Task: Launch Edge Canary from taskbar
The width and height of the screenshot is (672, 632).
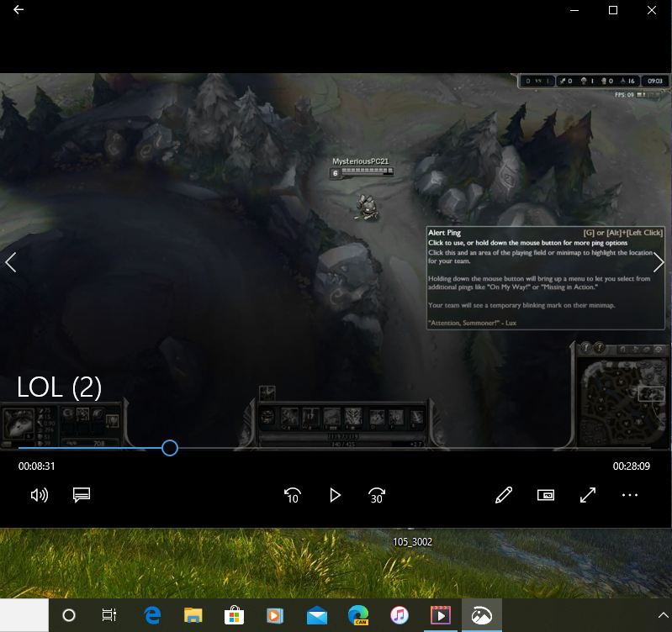Action: click(x=358, y=615)
